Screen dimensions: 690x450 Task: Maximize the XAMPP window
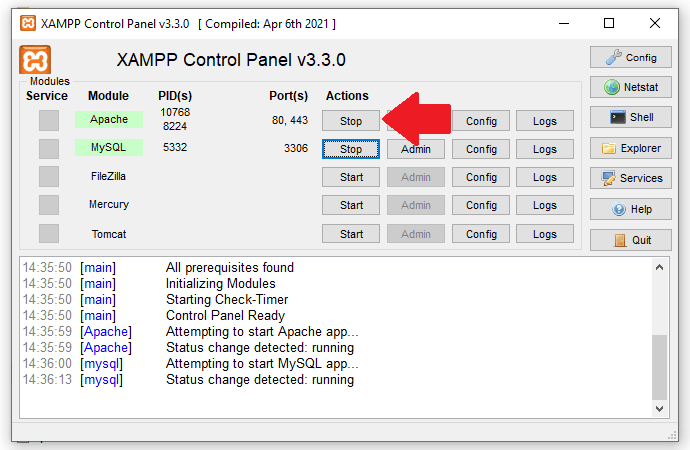click(x=609, y=23)
